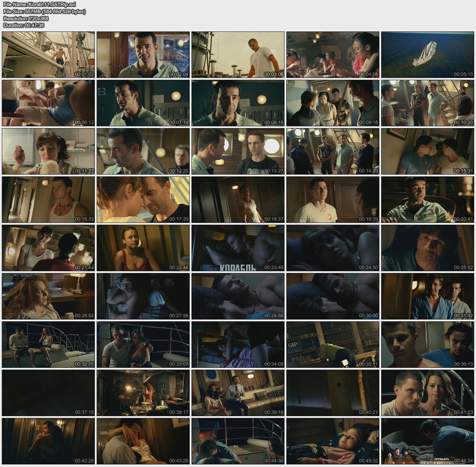Click the frame stamped 00:14:29

[333, 151]
